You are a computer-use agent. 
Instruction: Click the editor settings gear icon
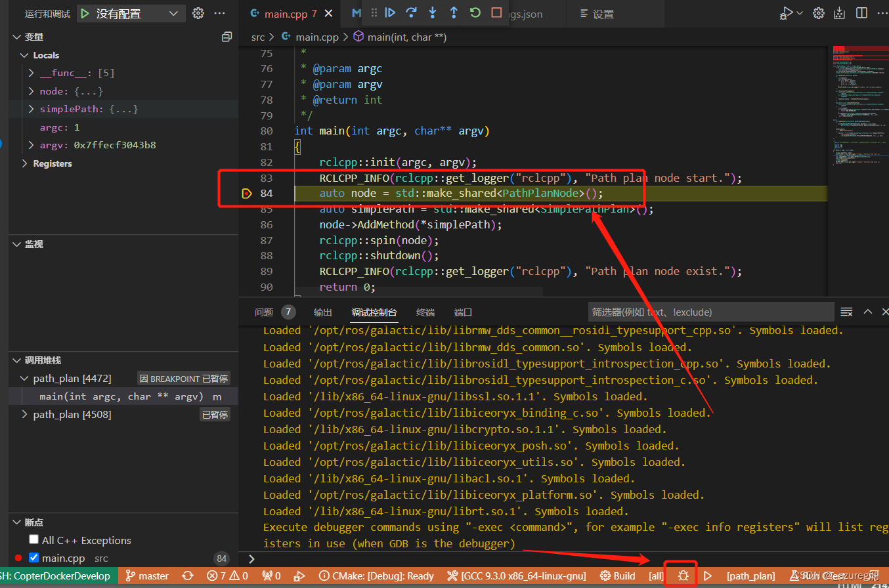coord(818,13)
